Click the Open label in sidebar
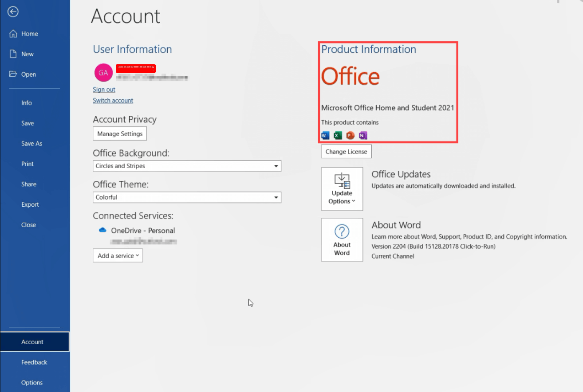The width and height of the screenshot is (583, 392). pyautogui.click(x=28, y=74)
